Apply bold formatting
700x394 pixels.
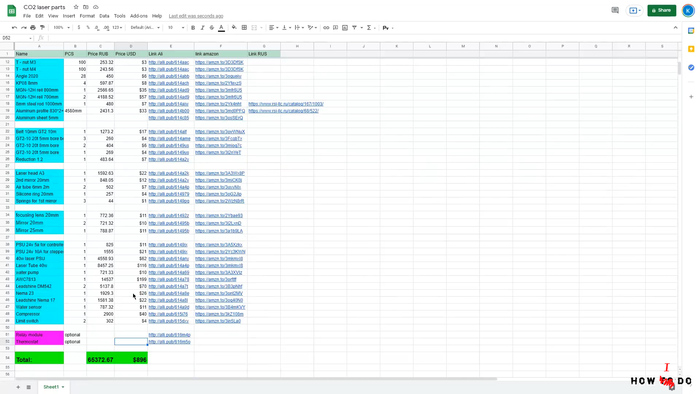pyautogui.click(x=193, y=28)
